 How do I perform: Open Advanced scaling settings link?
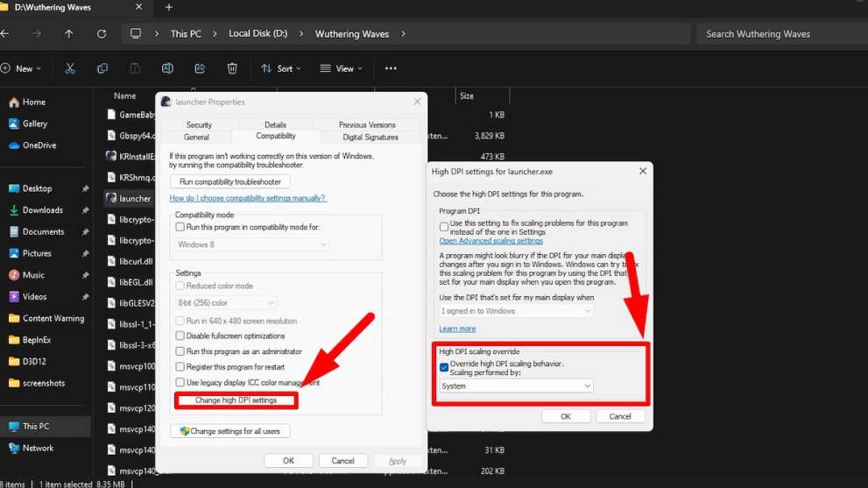pyautogui.click(x=490, y=241)
